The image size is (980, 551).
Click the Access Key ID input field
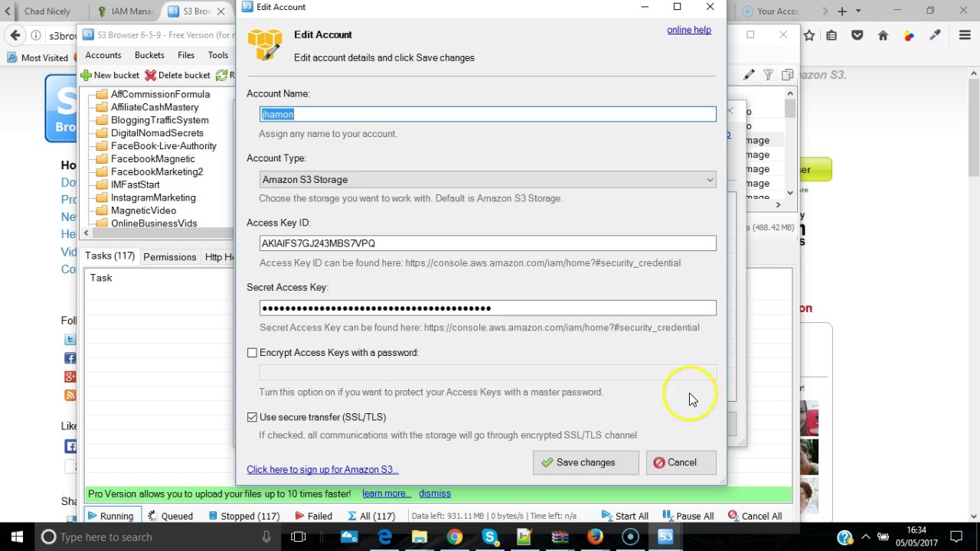tap(488, 243)
